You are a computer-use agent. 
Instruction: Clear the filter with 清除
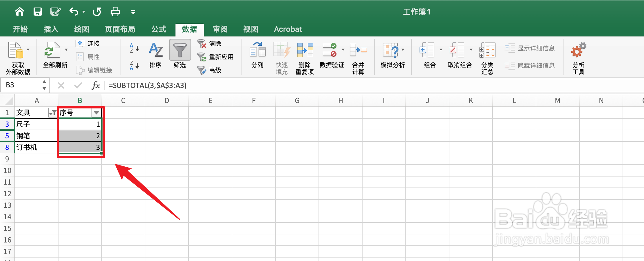coord(209,43)
